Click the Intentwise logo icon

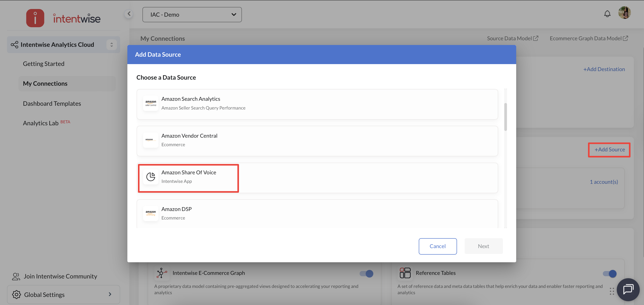[35, 18]
